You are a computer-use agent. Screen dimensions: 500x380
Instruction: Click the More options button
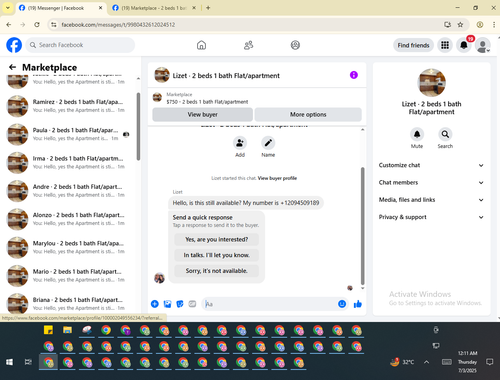[x=308, y=114]
